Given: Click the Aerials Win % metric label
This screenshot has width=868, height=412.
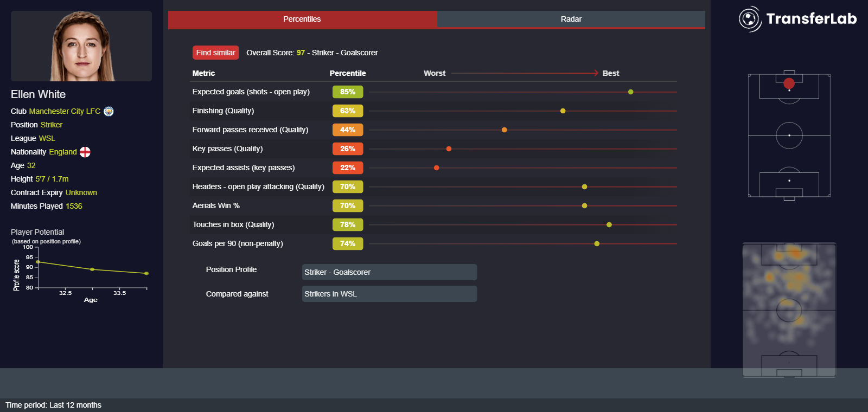Looking at the screenshot, I should (216, 206).
